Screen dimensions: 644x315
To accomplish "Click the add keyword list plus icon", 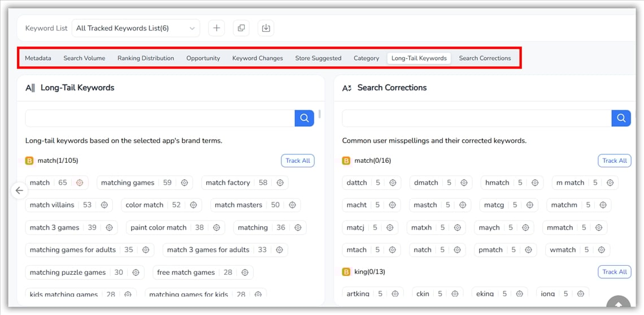I will [216, 28].
